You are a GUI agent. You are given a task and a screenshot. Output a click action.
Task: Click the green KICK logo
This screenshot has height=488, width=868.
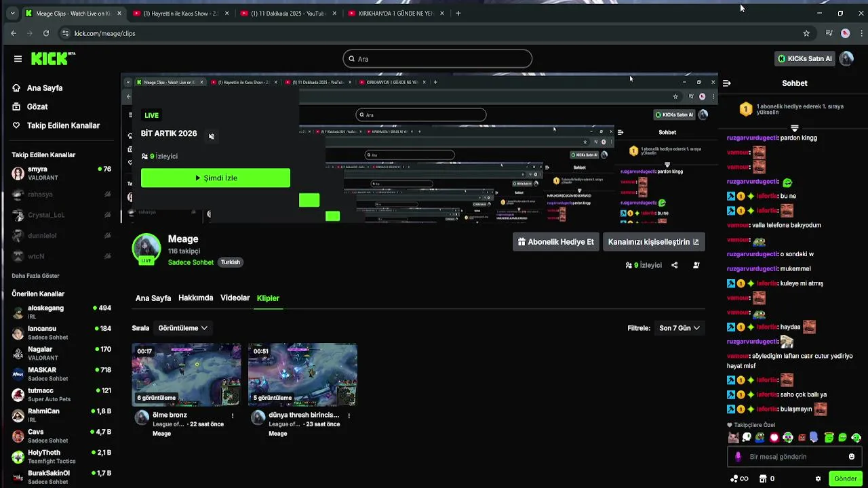click(x=52, y=59)
